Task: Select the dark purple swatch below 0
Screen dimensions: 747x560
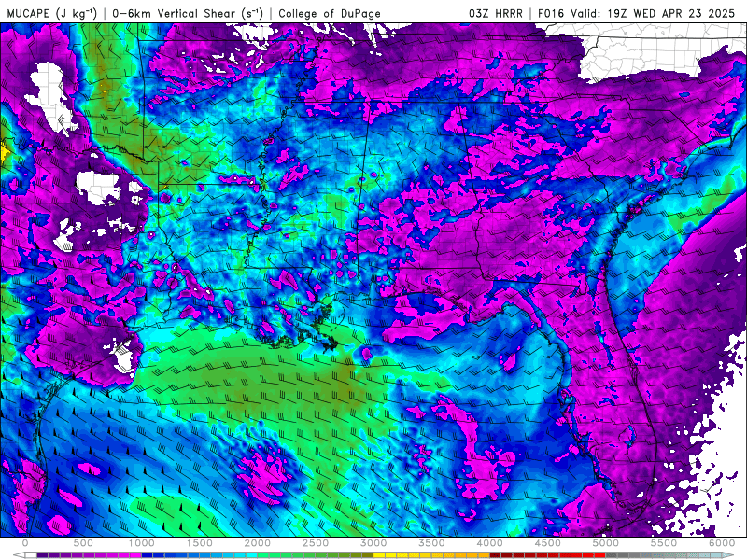Action: pyautogui.click(x=42, y=554)
